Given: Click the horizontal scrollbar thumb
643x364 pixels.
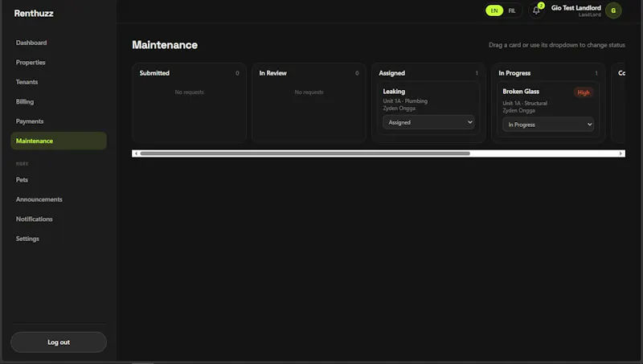Looking at the screenshot, I should click(305, 153).
